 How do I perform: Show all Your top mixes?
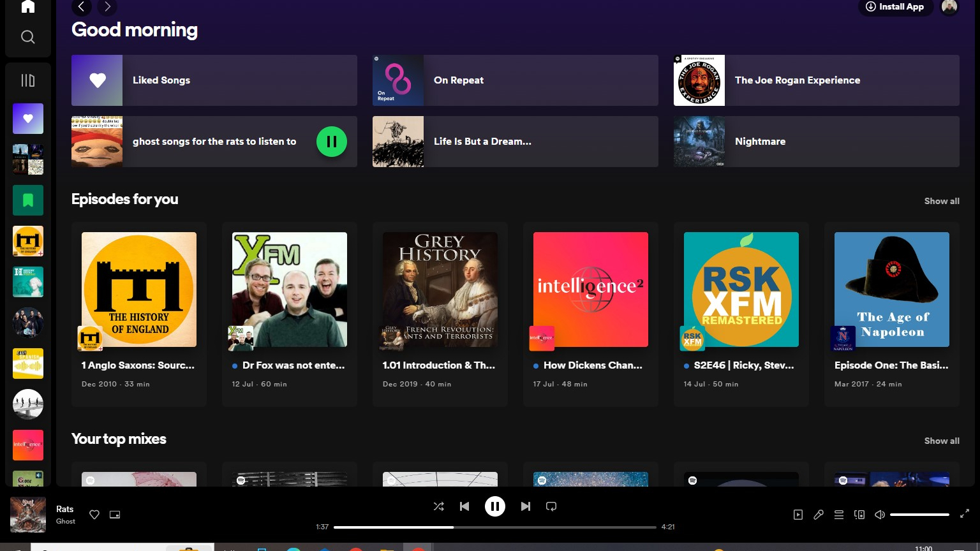coord(942,441)
